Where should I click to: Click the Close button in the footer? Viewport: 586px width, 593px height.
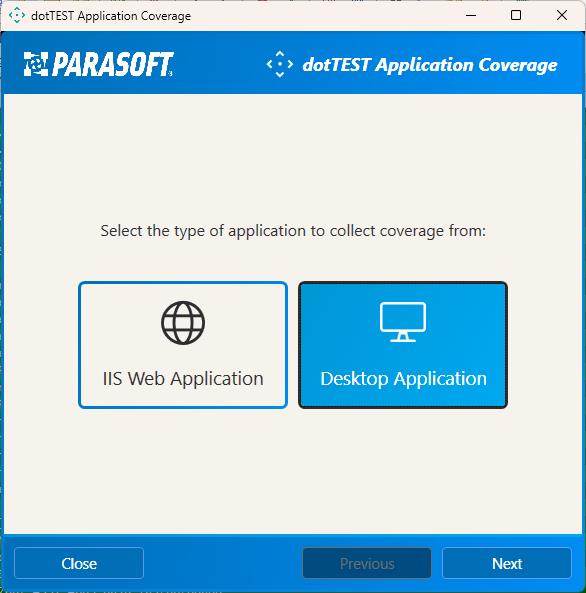coord(79,564)
